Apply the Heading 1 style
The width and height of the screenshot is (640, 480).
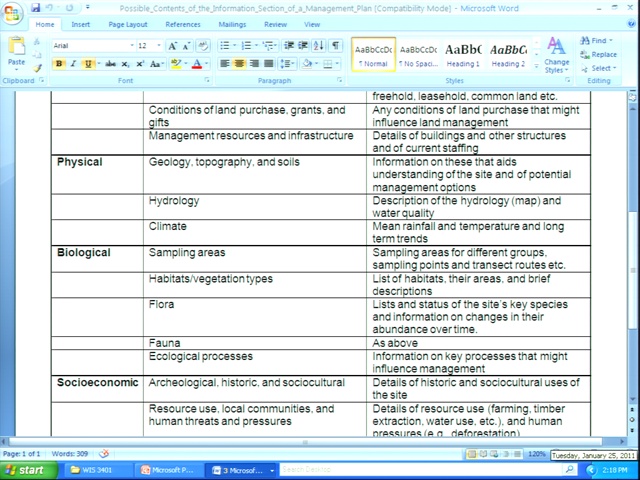[463, 55]
